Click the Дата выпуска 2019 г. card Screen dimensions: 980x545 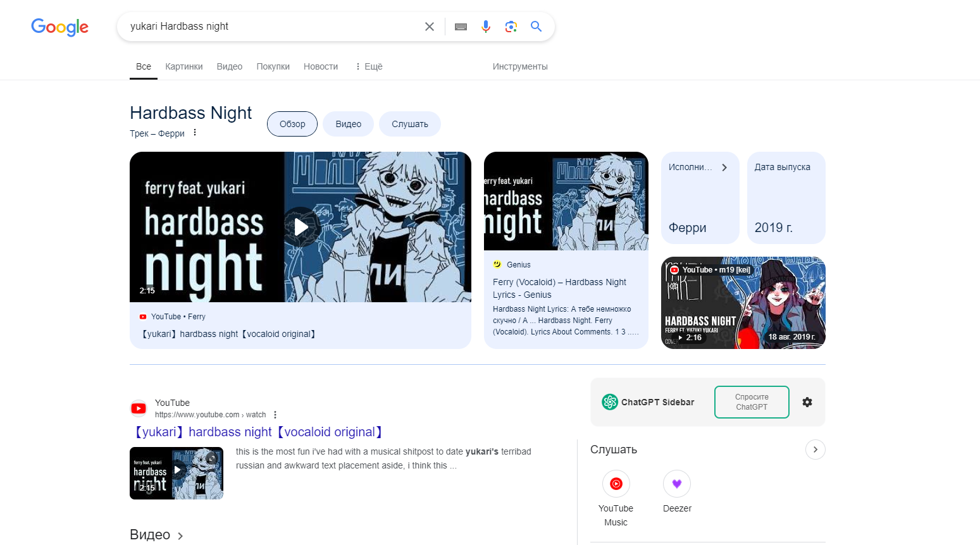[x=786, y=198]
